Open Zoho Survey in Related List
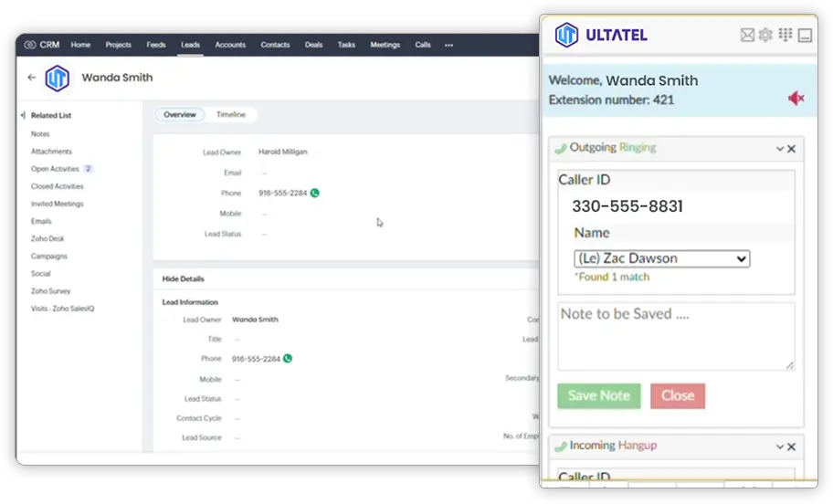 tap(51, 291)
